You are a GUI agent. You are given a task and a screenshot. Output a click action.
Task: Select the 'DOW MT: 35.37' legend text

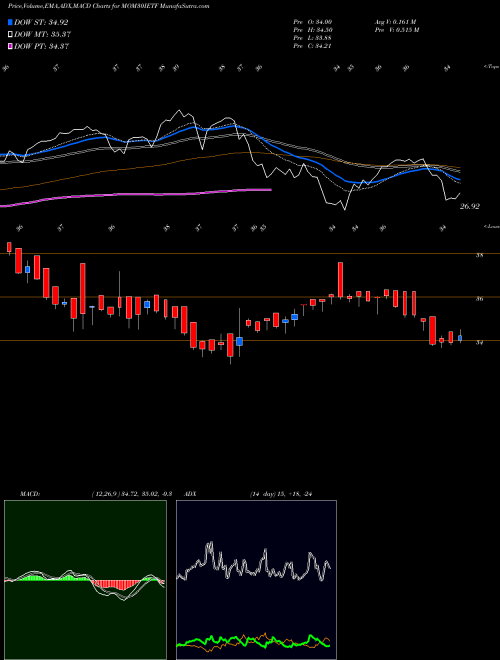42,34
